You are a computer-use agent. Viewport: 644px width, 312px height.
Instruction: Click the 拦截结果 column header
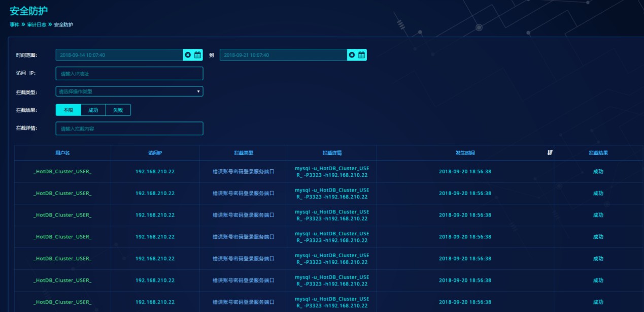pyautogui.click(x=598, y=153)
